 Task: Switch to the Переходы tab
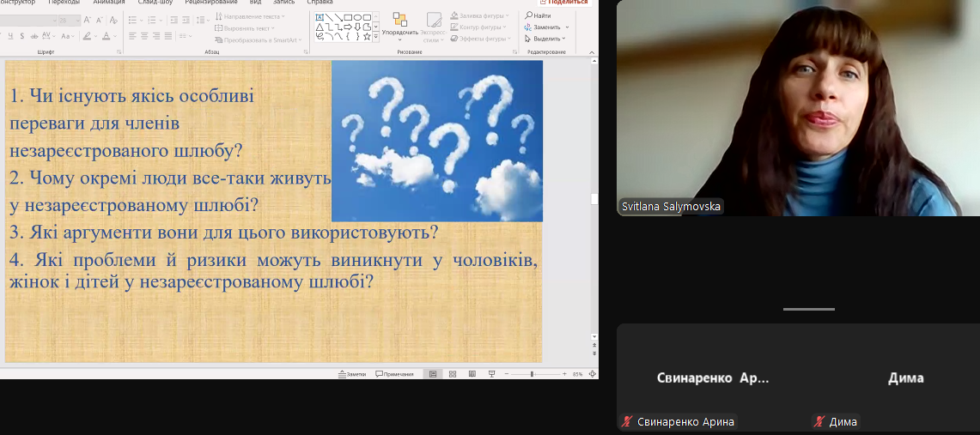point(64,2)
